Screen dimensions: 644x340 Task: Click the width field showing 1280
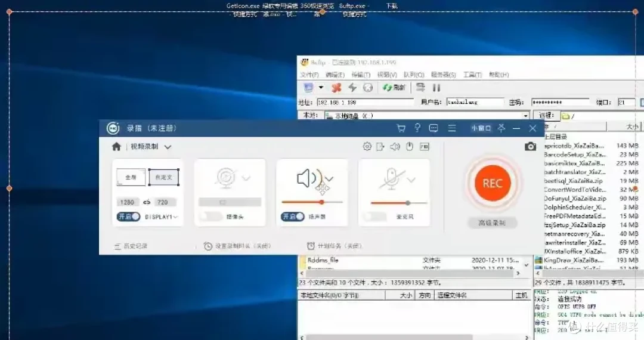[128, 202]
